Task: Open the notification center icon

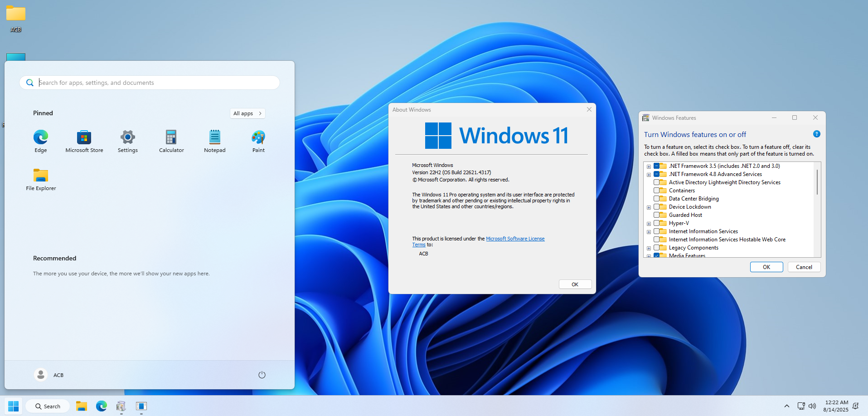Action: click(x=856, y=406)
